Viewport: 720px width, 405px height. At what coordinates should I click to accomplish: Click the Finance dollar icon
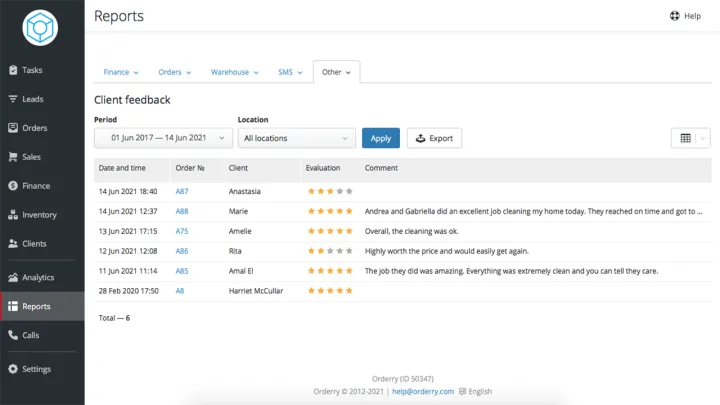point(13,186)
